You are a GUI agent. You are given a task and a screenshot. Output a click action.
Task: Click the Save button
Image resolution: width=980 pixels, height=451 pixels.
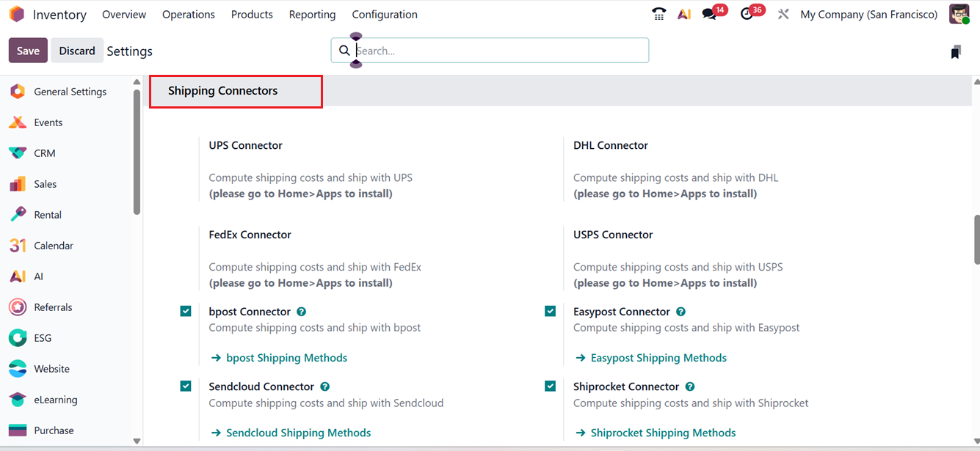pyautogui.click(x=28, y=51)
